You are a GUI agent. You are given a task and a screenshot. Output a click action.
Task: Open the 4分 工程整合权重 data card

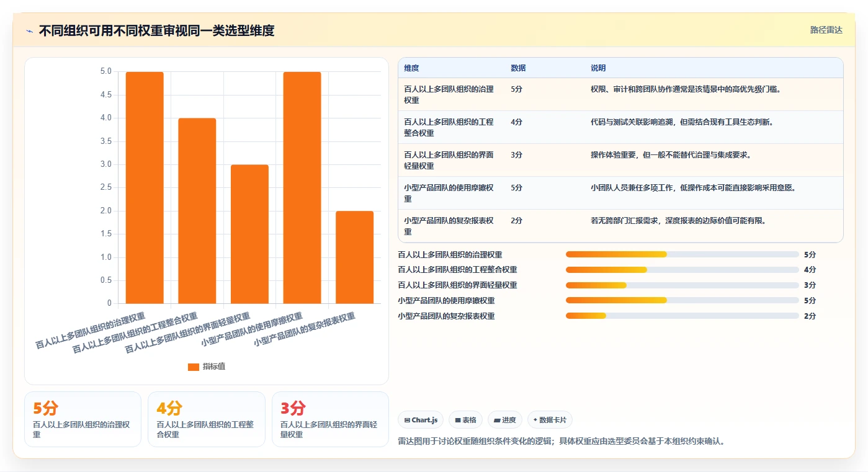click(x=207, y=419)
